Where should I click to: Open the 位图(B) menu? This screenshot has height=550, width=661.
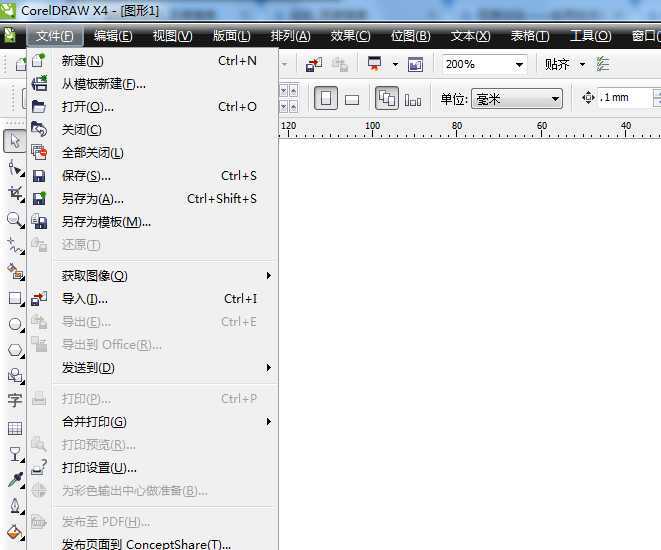coord(411,36)
